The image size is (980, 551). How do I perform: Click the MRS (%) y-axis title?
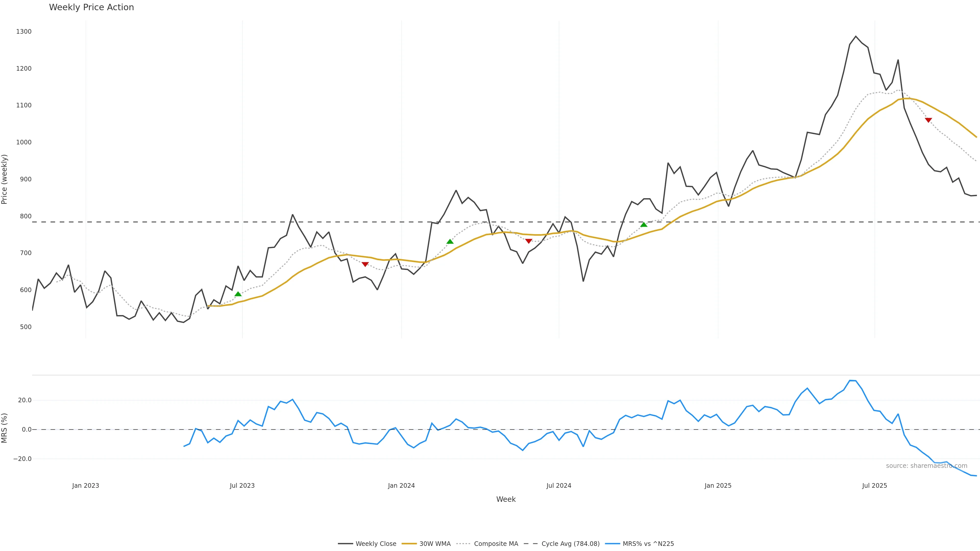(5, 428)
